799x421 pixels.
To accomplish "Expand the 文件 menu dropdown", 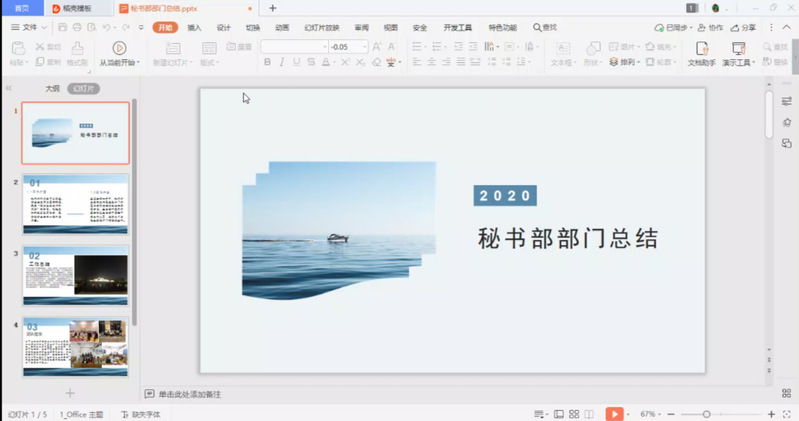I will pyautogui.click(x=30, y=27).
